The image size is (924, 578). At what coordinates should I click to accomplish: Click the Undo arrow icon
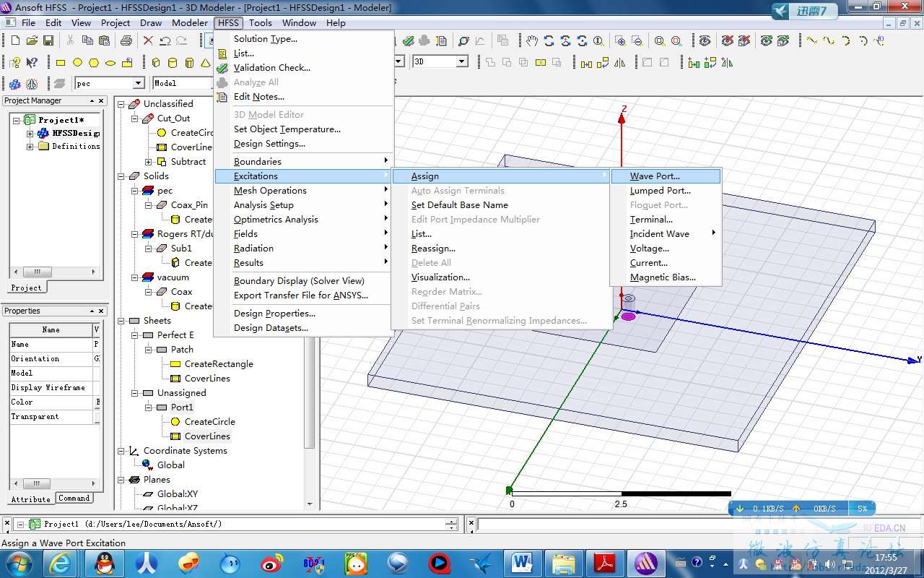click(x=165, y=41)
